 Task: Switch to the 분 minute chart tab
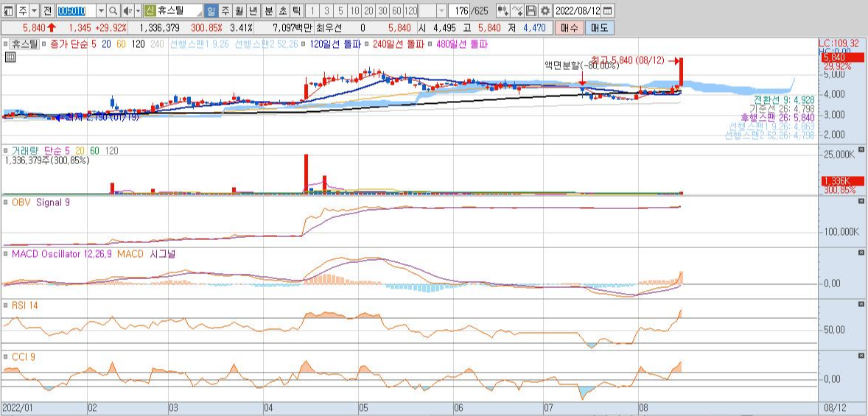pos(268,10)
